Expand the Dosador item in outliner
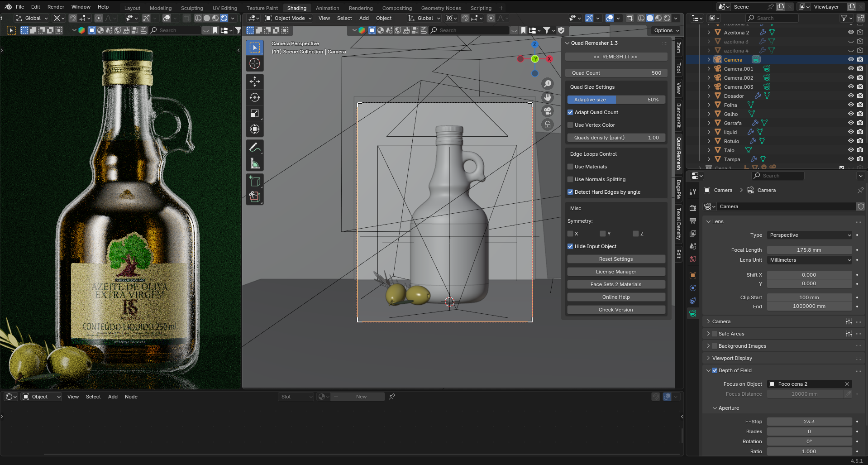This screenshot has height=465, width=868. (x=709, y=96)
